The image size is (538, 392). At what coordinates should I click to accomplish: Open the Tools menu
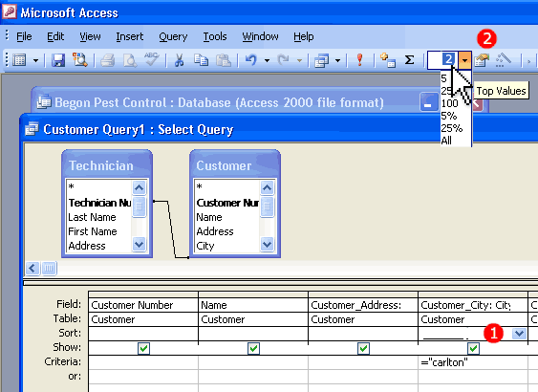click(x=215, y=36)
